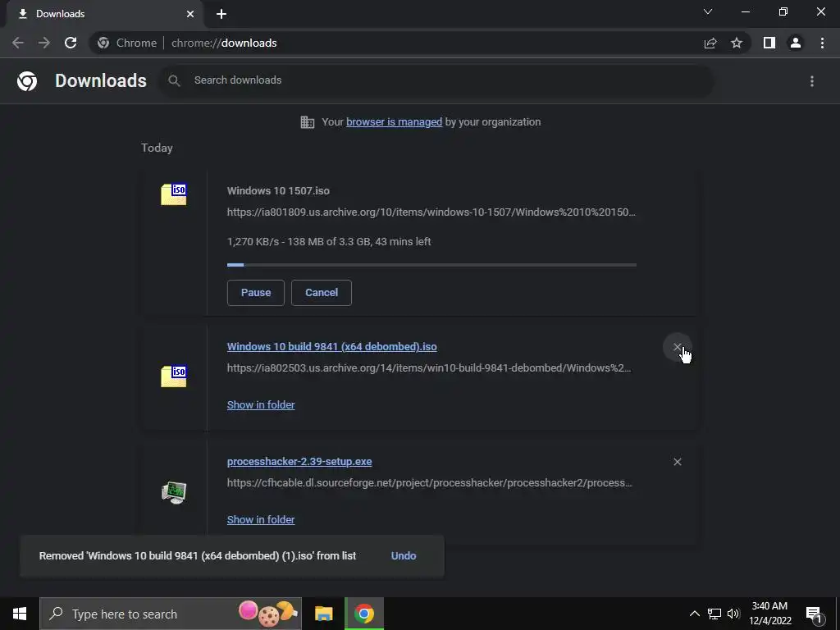Click the Windows 10 1507.iso file icon
Viewport: 840px width, 630px height.
pos(174,194)
